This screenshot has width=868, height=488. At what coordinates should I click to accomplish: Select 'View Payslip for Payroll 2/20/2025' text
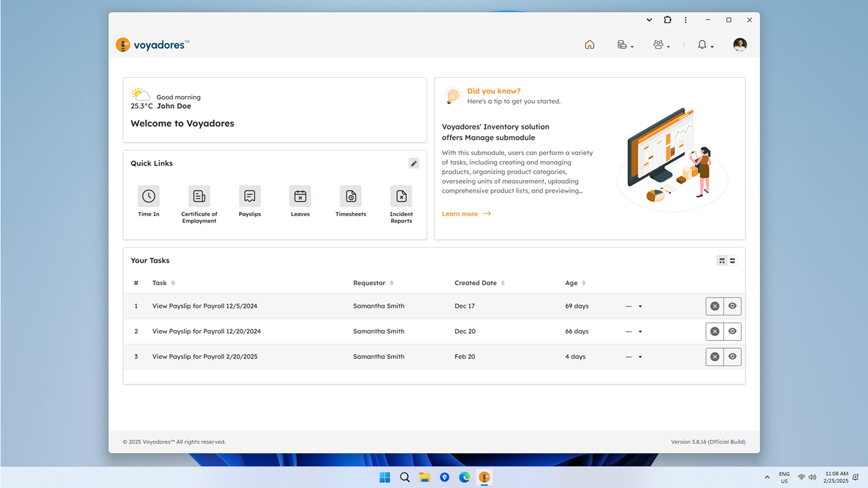pyautogui.click(x=205, y=357)
